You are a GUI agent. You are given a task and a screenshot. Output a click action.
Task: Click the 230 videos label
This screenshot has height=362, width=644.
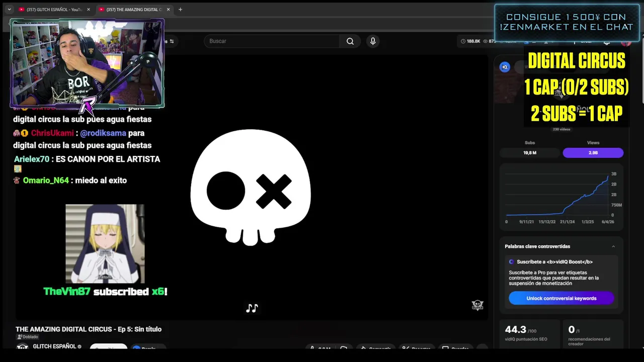coord(561,129)
